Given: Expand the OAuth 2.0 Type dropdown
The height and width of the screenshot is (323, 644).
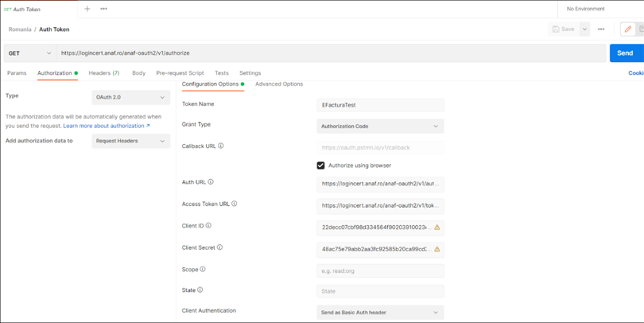Looking at the screenshot, I should pyautogui.click(x=130, y=98).
